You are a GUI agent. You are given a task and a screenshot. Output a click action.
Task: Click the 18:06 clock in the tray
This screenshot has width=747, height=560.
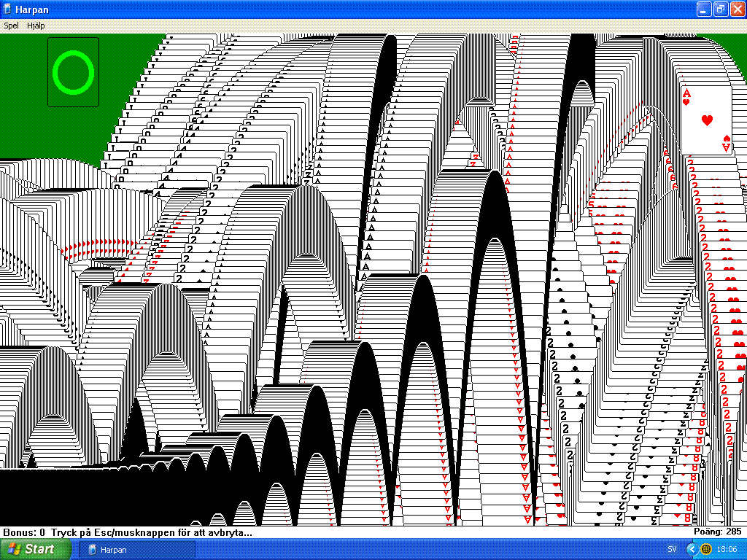(727, 549)
